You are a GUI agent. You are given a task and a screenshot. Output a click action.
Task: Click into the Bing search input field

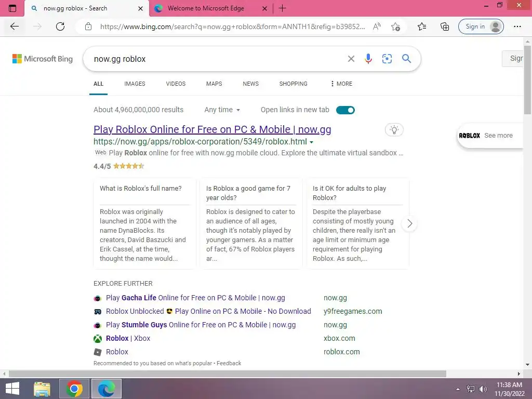(217, 59)
